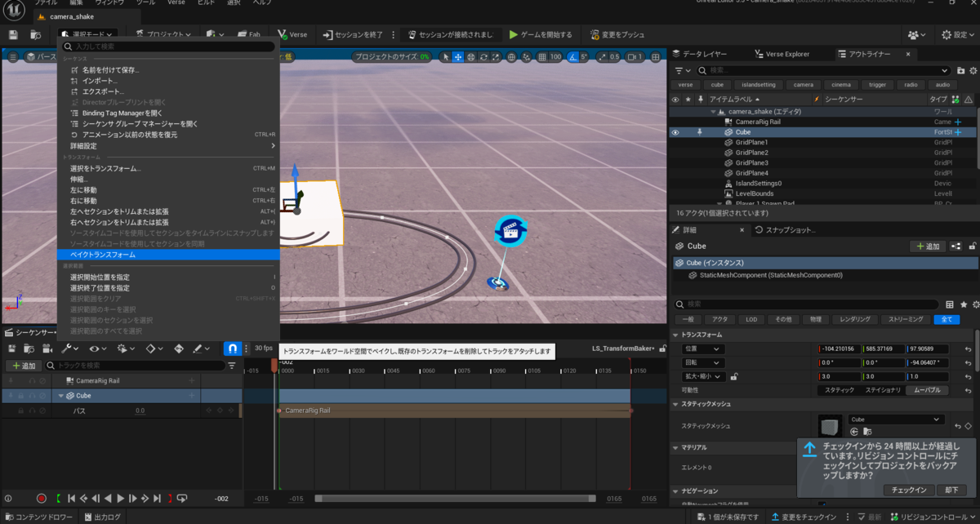Click the sequencer wrench actions icon
Screen dimensions: 980x524
[x=69, y=349]
